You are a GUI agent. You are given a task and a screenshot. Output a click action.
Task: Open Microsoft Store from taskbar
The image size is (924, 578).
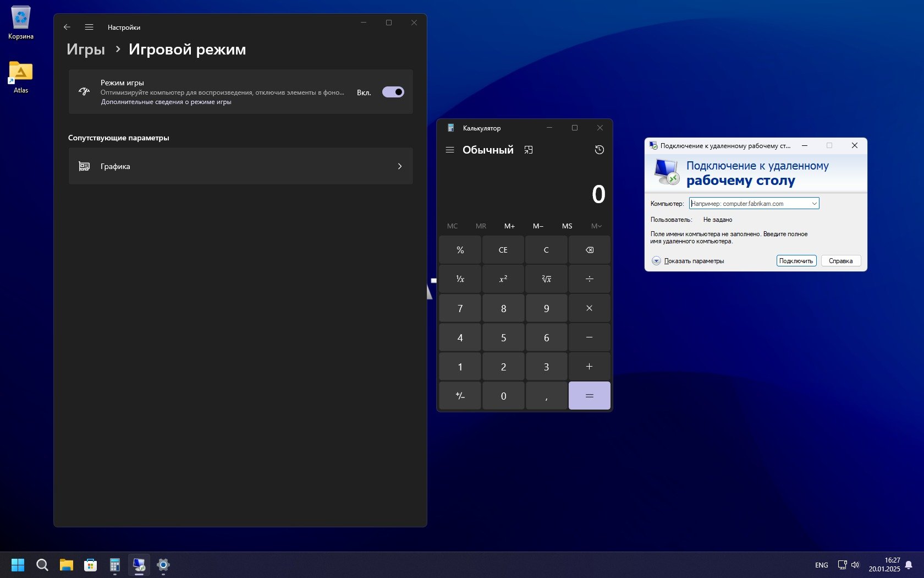pos(90,565)
